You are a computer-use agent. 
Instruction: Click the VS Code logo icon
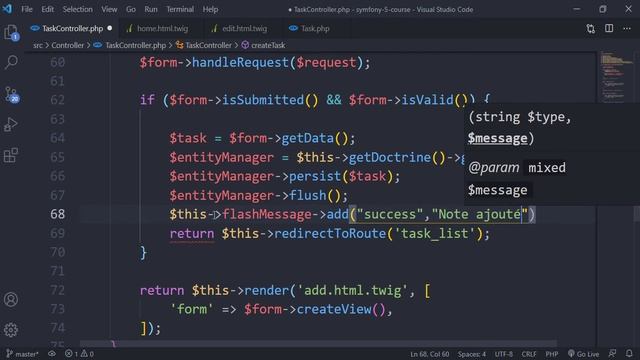tap(7, 9)
